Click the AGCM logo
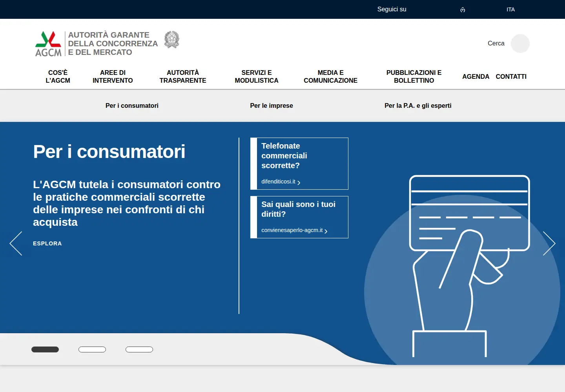The height and width of the screenshot is (392, 565). (x=48, y=44)
